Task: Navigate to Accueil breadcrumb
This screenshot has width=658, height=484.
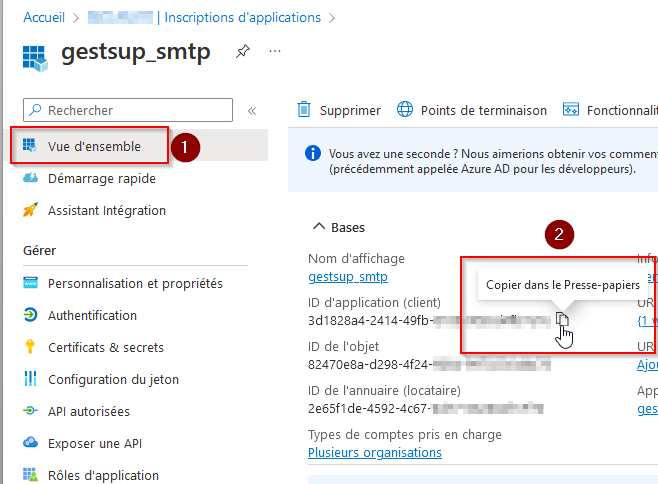Action: click(44, 18)
